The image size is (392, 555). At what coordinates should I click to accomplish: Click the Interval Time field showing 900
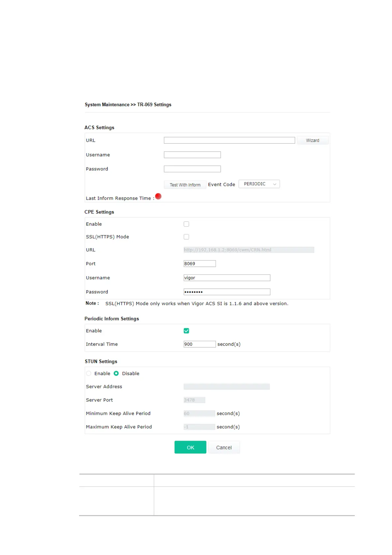pos(200,344)
